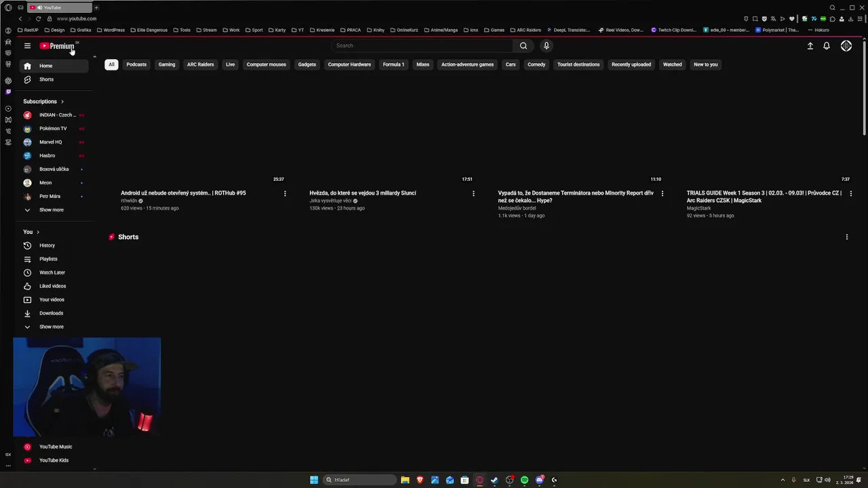Select the All filter chip

111,64
